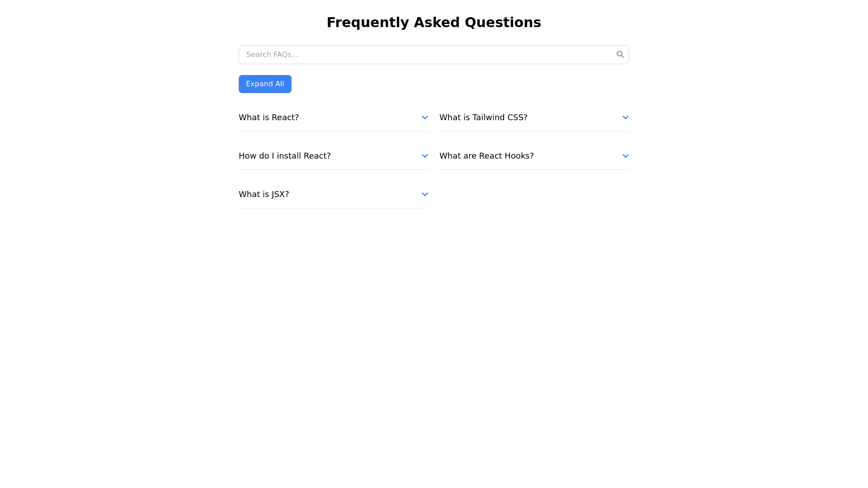Click the chevron beside "What is JSX?"
This screenshot has height=488, width=868.
click(x=425, y=194)
